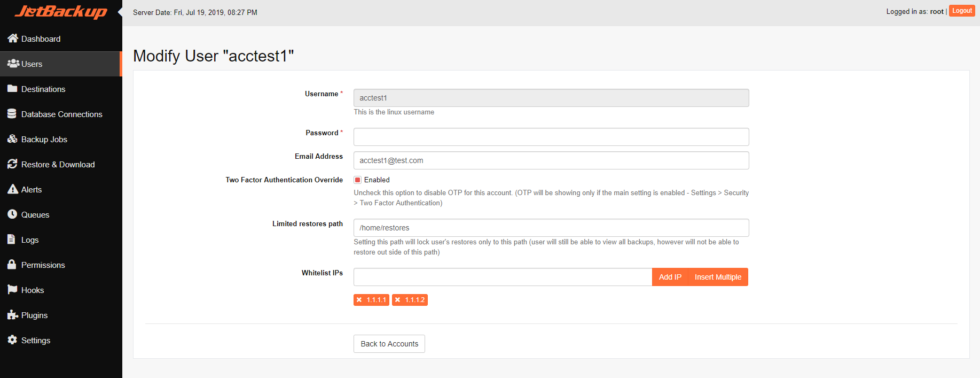Open the Users menu item

coord(61,64)
